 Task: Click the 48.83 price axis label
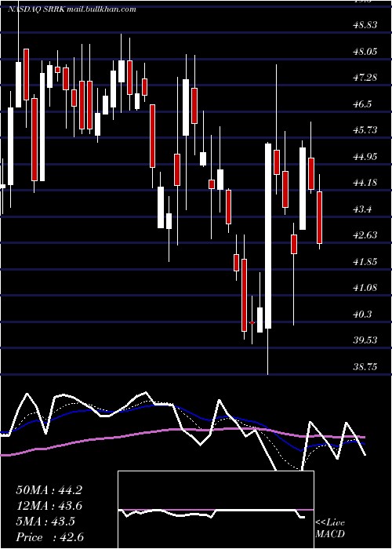click(x=365, y=25)
